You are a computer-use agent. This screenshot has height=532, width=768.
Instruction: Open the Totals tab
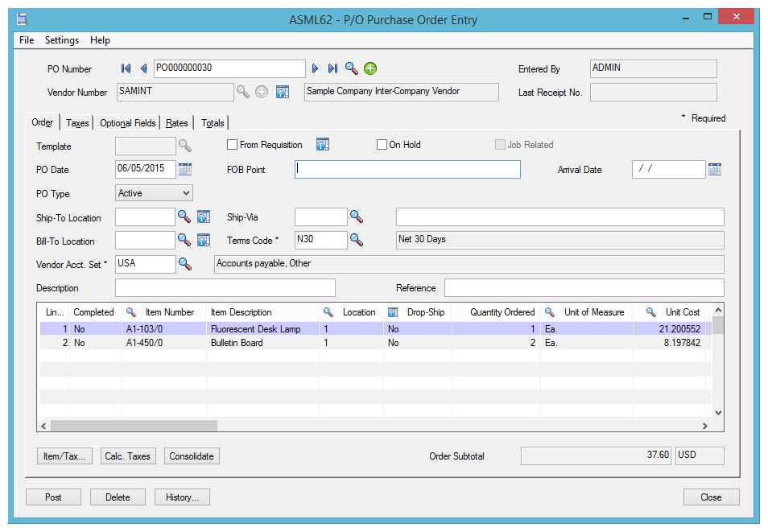tap(213, 123)
